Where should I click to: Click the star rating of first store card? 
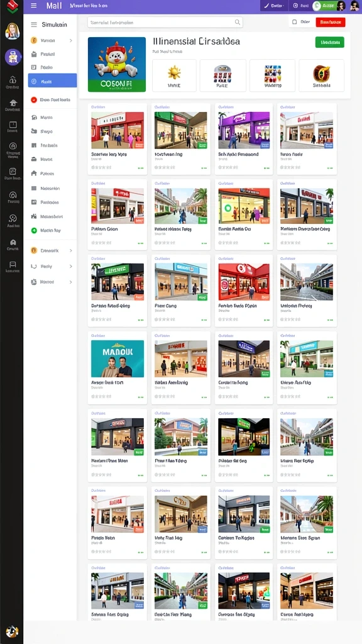tap(101, 167)
